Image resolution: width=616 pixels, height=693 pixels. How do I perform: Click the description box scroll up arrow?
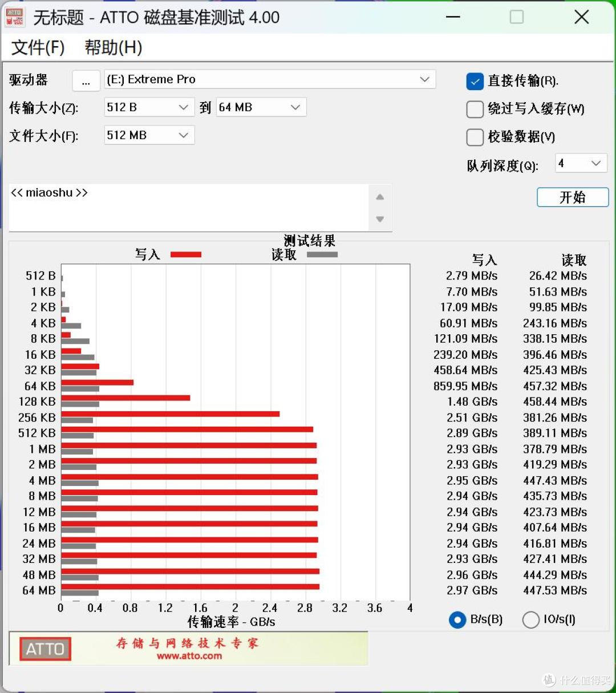click(x=380, y=197)
